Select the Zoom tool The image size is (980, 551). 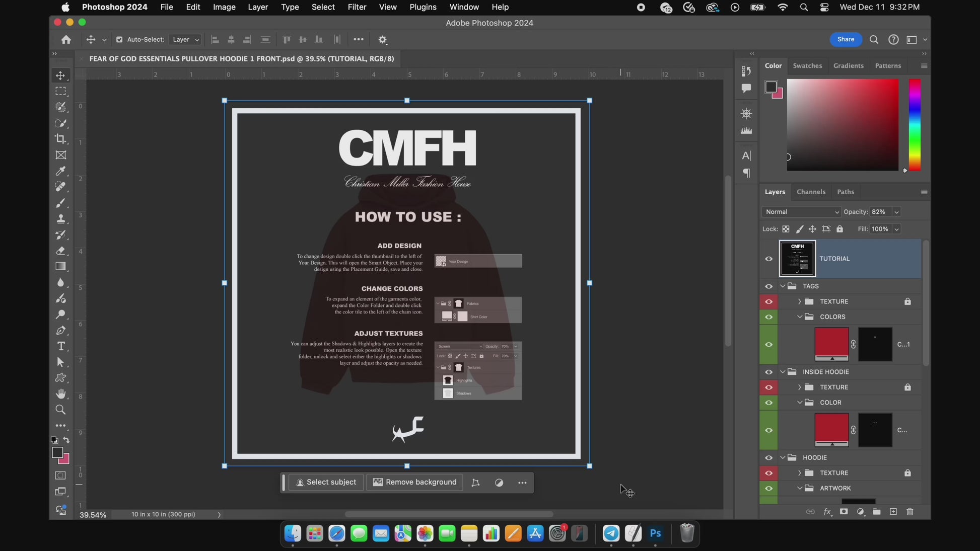click(60, 410)
